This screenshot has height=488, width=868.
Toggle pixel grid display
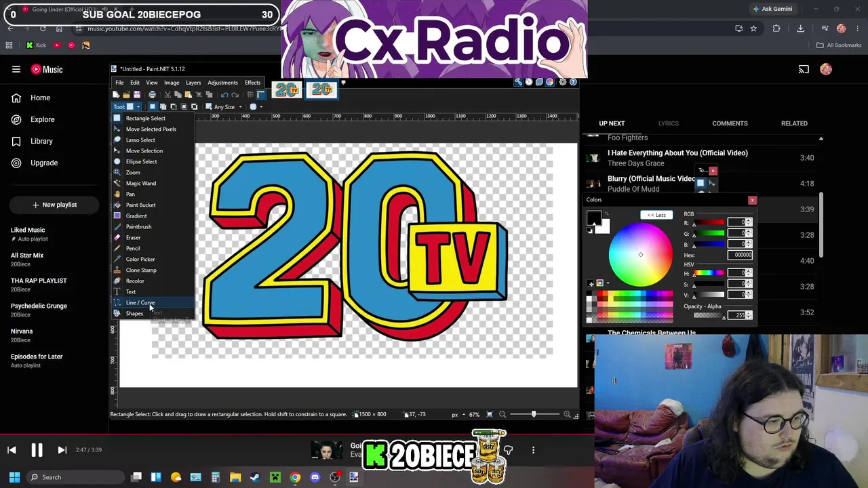click(250, 95)
